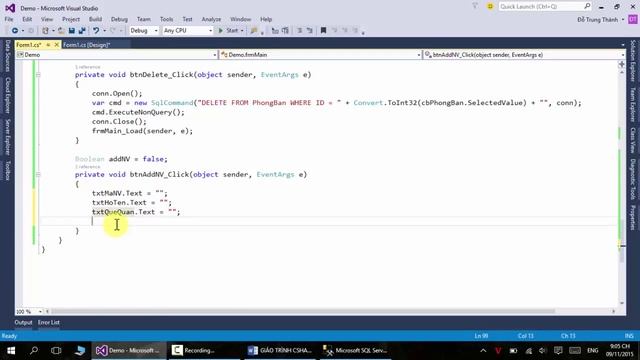Open the Windows Start menu
The image size is (640, 360).
[11, 351]
